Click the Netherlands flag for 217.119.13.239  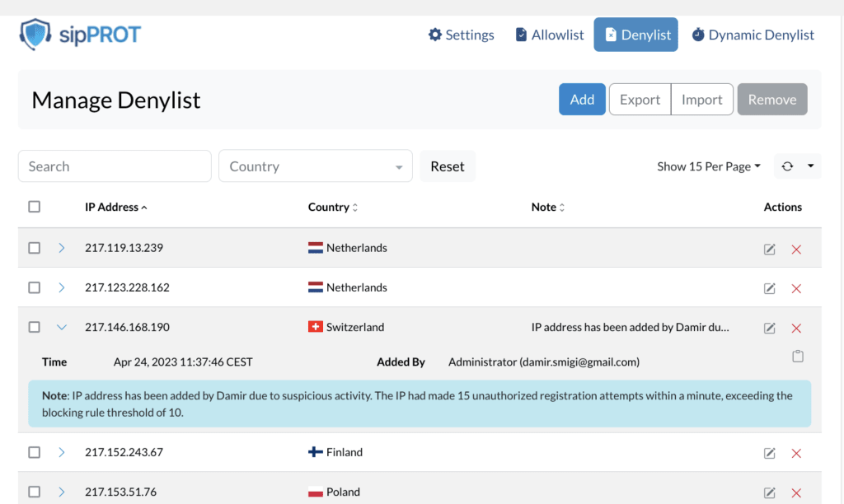tap(316, 248)
